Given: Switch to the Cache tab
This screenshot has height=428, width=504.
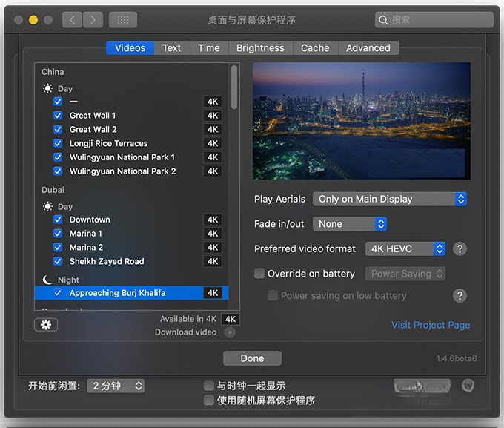Looking at the screenshot, I should tap(315, 48).
